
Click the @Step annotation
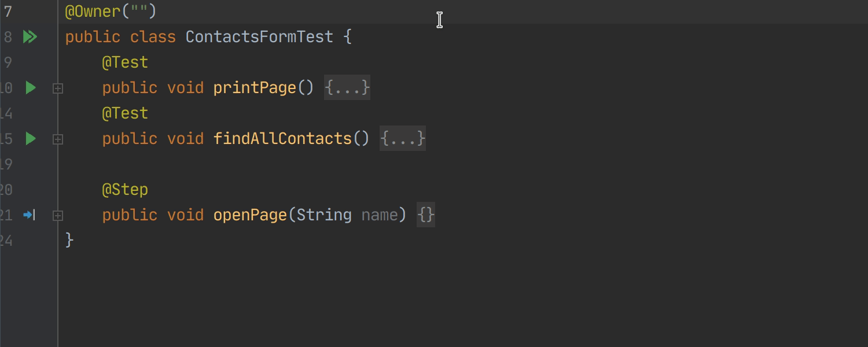tap(125, 190)
